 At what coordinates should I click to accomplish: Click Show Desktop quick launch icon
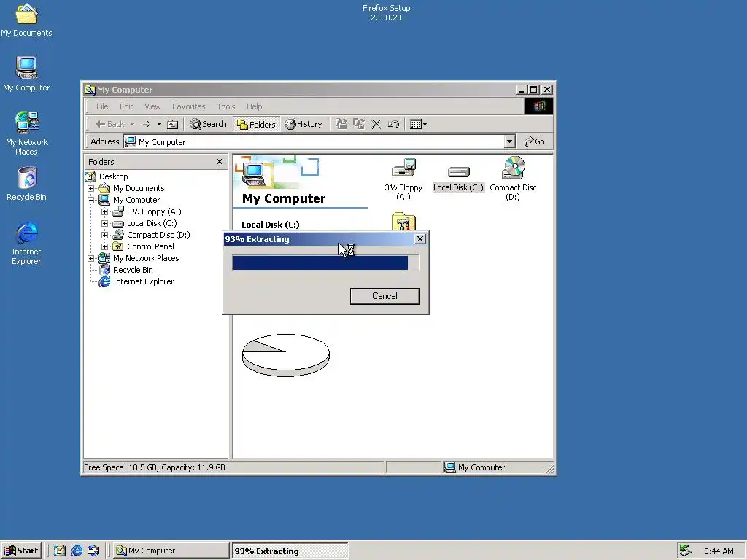pyautogui.click(x=60, y=551)
